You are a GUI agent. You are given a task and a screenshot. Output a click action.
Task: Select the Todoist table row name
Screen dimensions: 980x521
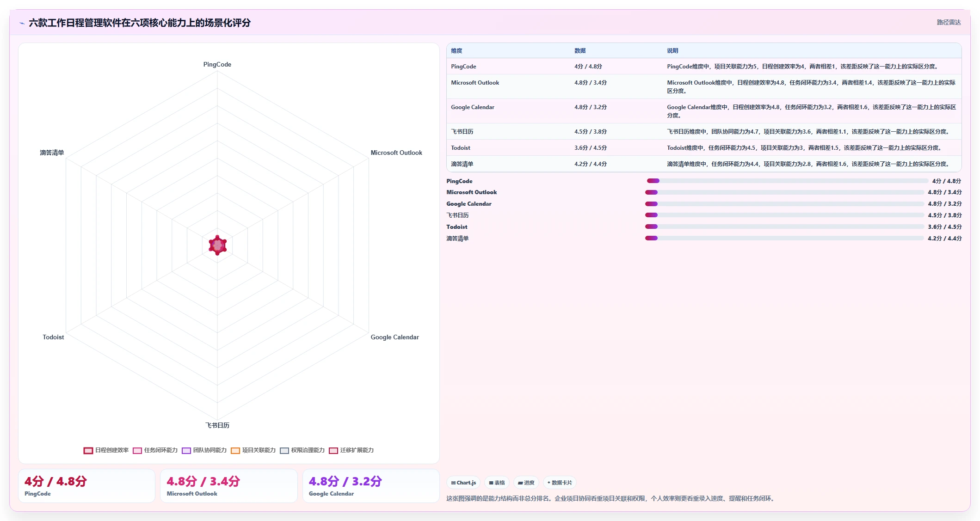click(x=461, y=148)
